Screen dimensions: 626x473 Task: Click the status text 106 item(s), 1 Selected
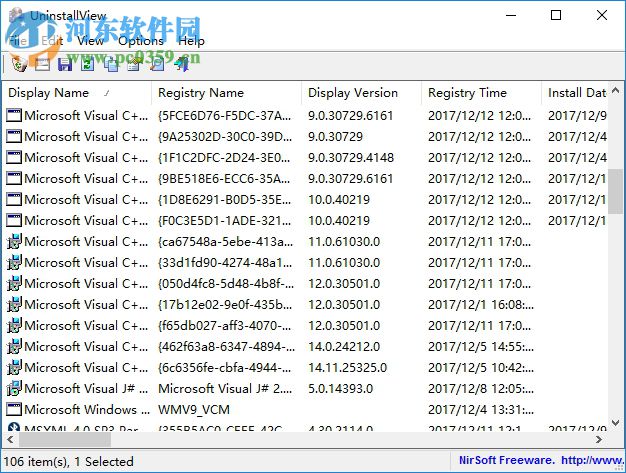(69, 461)
